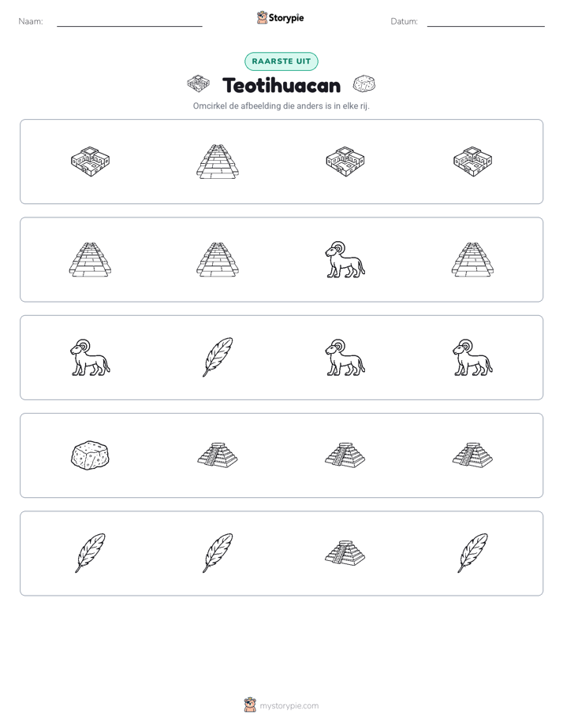Select the last feather in the bottom row
This screenshot has height=728, width=563.
[472, 553]
